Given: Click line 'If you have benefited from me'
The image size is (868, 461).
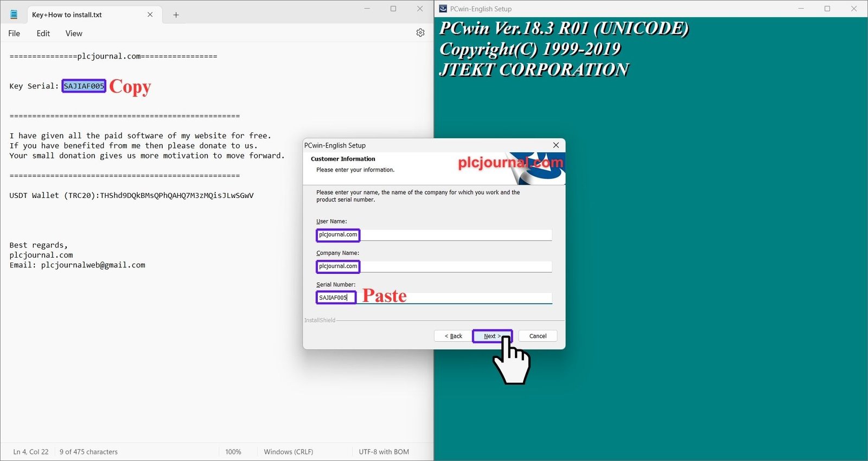Looking at the screenshot, I should coord(133,146).
